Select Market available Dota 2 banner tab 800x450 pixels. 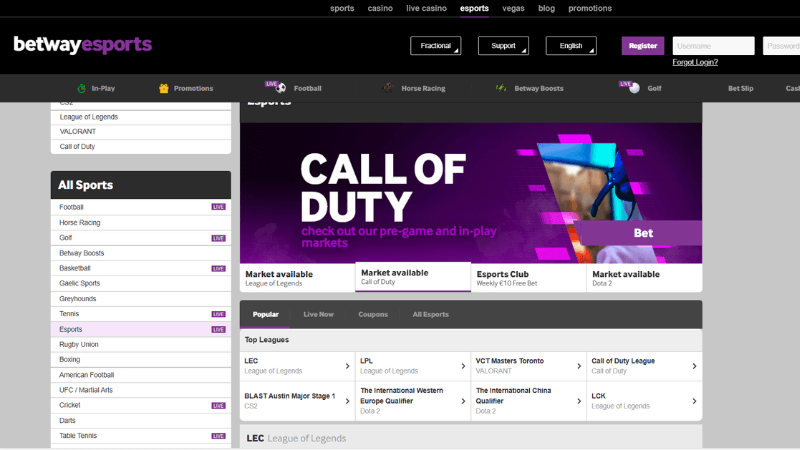click(644, 278)
